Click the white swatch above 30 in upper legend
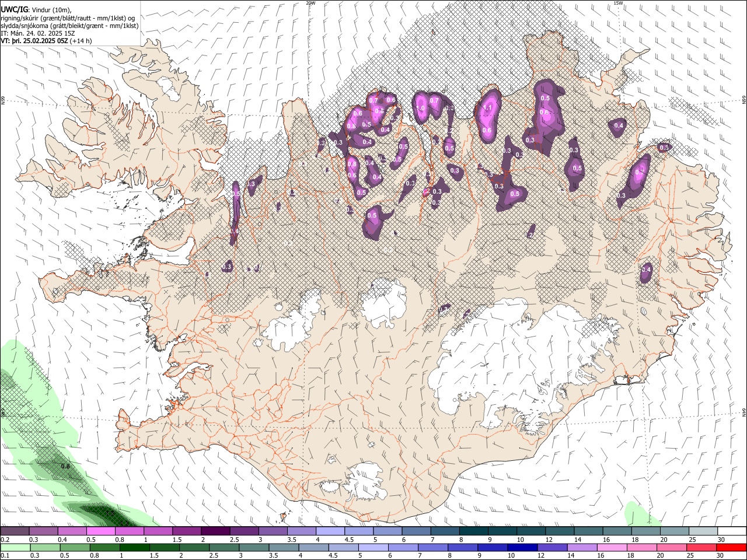The width and height of the screenshot is (747, 560). (x=732, y=531)
